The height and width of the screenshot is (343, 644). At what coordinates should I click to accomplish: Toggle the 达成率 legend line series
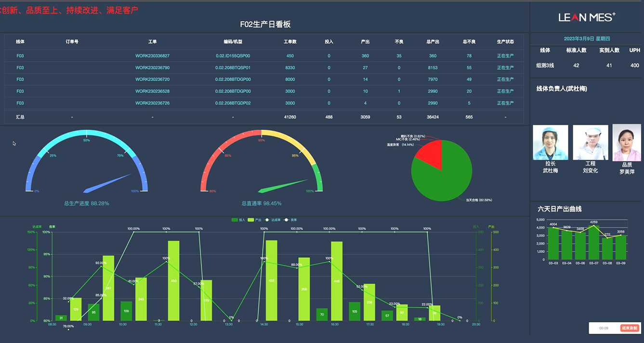click(272, 220)
